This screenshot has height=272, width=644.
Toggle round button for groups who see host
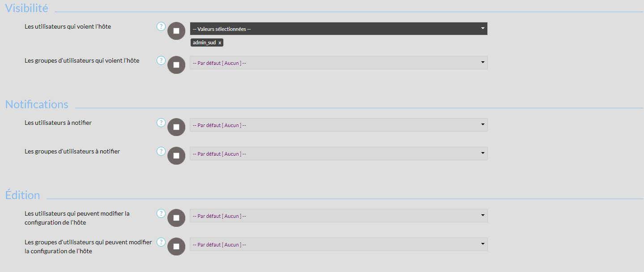click(x=176, y=65)
